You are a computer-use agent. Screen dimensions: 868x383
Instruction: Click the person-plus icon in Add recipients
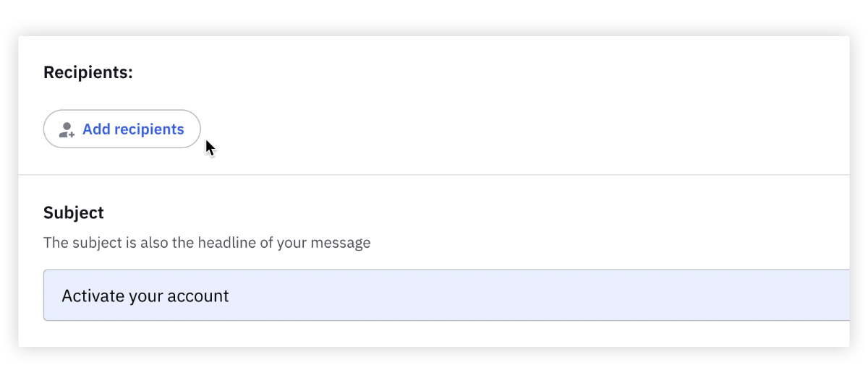(x=67, y=130)
